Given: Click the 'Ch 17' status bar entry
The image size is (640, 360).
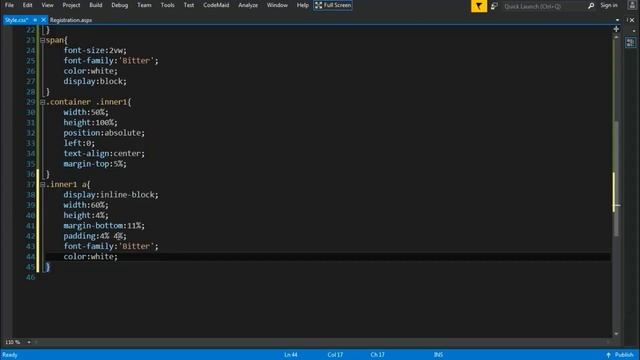Looking at the screenshot, I should click(377, 355).
